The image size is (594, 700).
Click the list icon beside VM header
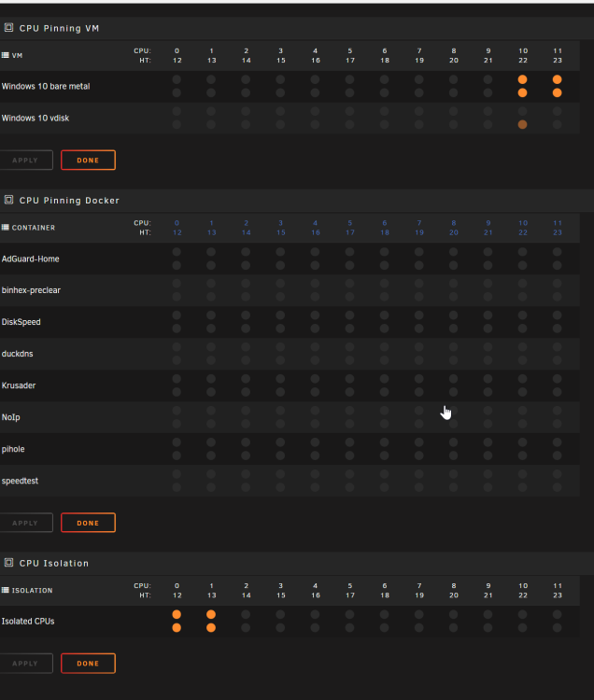point(6,55)
